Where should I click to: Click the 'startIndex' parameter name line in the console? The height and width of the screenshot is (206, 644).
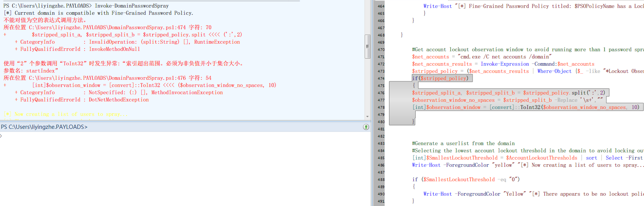[31, 71]
